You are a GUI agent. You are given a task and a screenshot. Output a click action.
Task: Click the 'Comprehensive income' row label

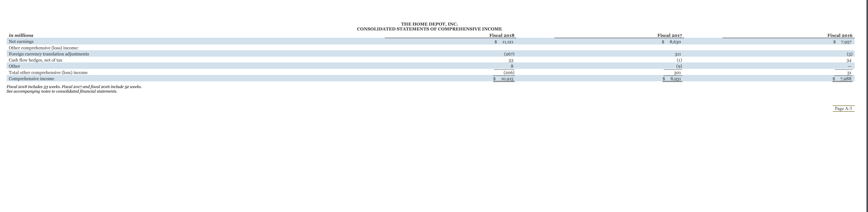(x=31, y=79)
